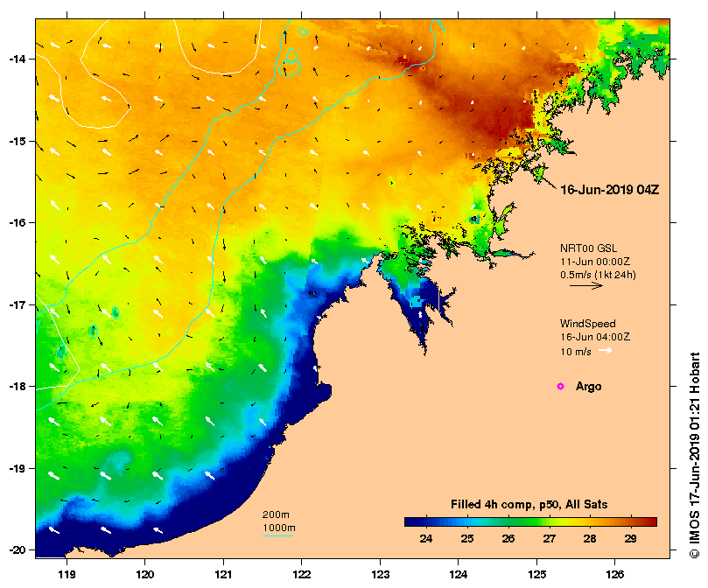
Task: Click the latitude label -17
Action: (x=17, y=304)
